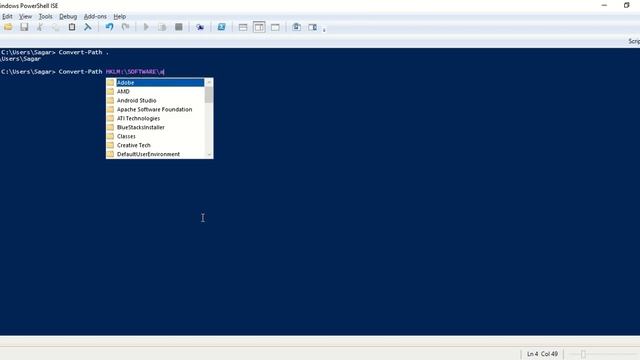Select Adobe in the completion list

point(155,82)
